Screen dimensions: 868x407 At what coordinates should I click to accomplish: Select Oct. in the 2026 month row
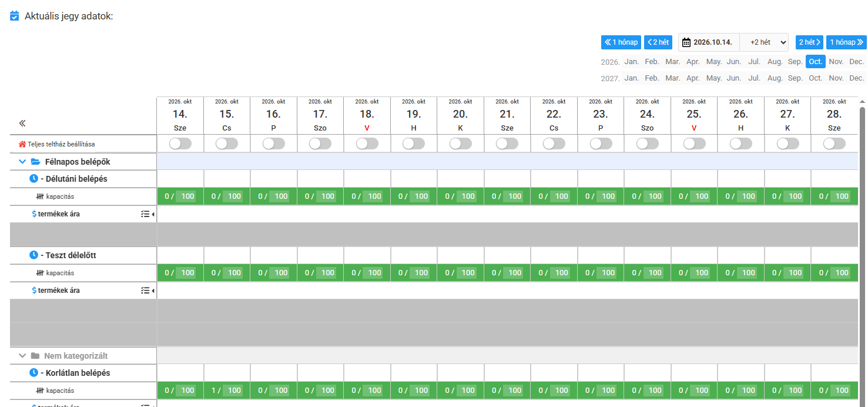tap(816, 62)
